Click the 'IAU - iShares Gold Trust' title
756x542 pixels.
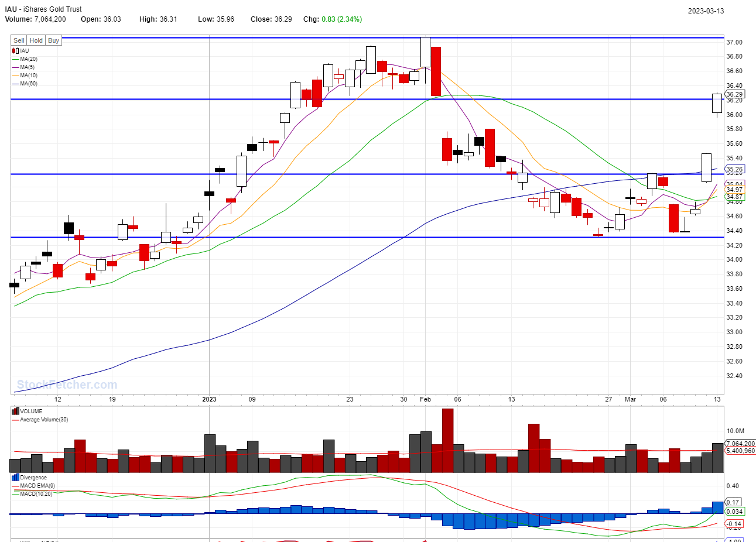click(x=43, y=9)
